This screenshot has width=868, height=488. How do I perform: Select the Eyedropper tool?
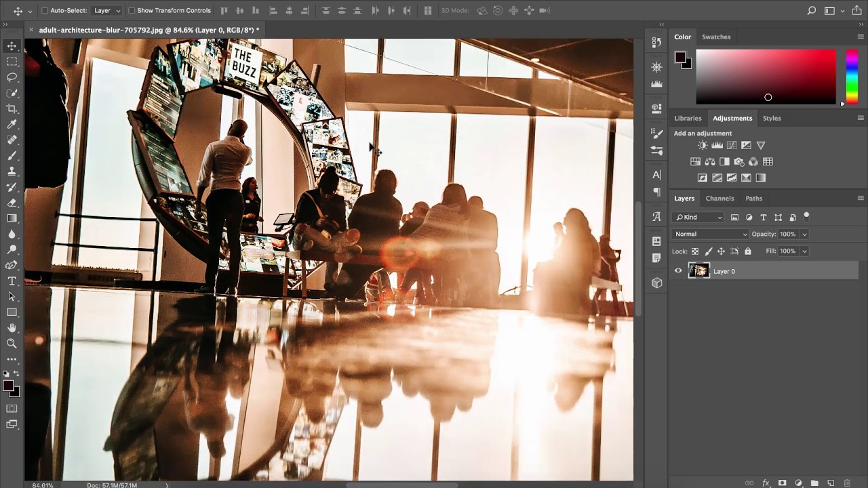(12, 124)
